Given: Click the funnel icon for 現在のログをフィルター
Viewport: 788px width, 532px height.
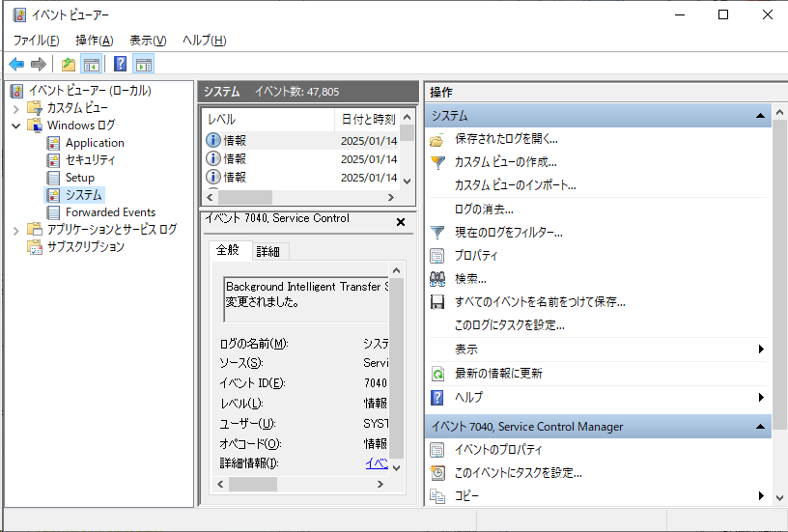Looking at the screenshot, I should coord(437,233).
